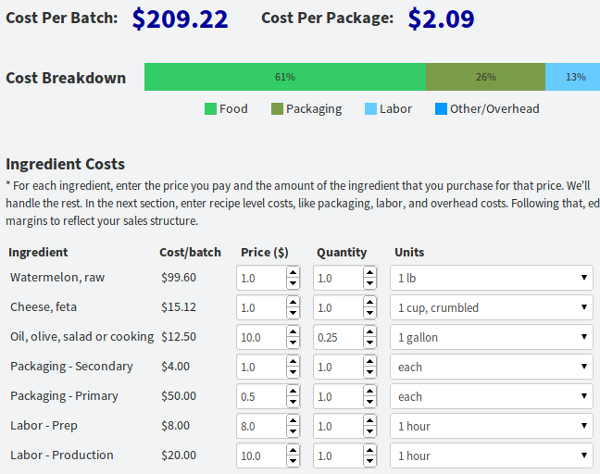
Task: Focus the Labor - Production price field
Action: [x=260, y=456]
